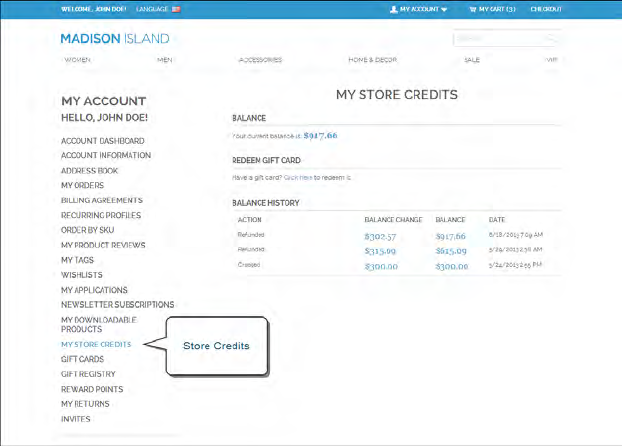Click the Welcome, John Doe! text
Viewport: 622px width, 446px height.
point(94,9)
